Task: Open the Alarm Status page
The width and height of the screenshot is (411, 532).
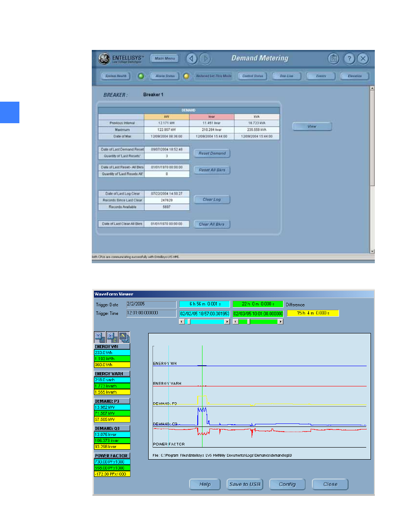Action: [165, 76]
